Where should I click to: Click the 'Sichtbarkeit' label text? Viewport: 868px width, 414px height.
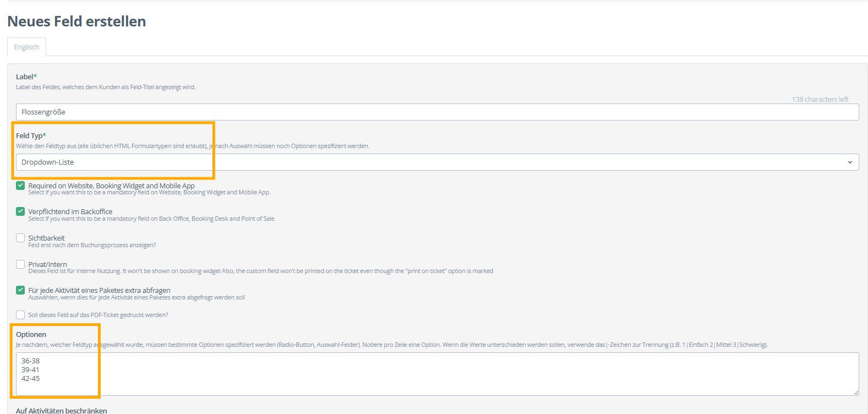click(x=46, y=238)
